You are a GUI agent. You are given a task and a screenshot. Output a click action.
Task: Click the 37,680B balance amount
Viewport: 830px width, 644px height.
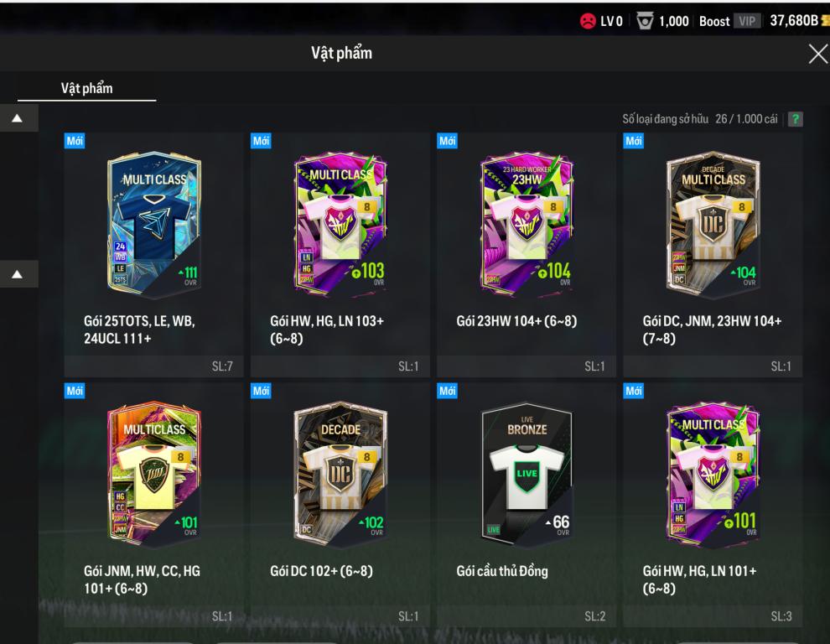click(x=793, y=21)
